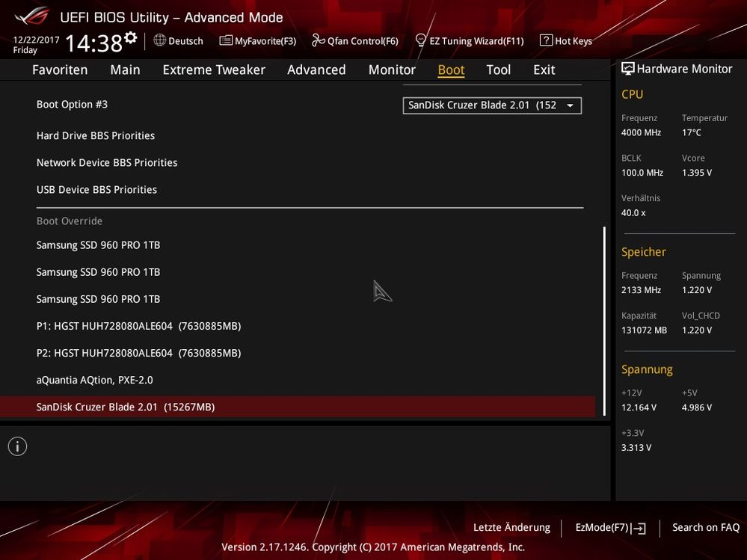747x560 pixels.
Task: Click the Qfan Control fan icon
Action: [x=318, y=40]
